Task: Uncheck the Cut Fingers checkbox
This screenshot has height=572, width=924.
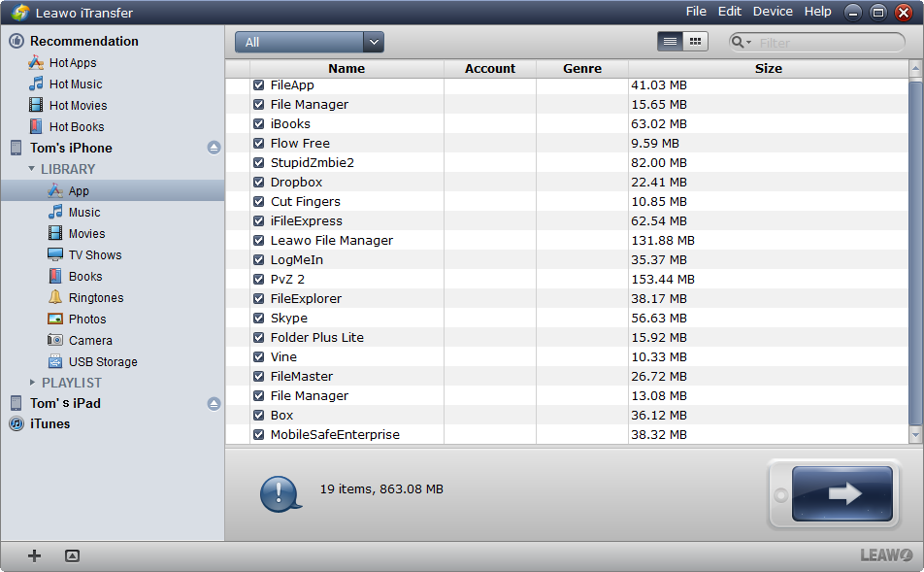Action: coord(258,202)
